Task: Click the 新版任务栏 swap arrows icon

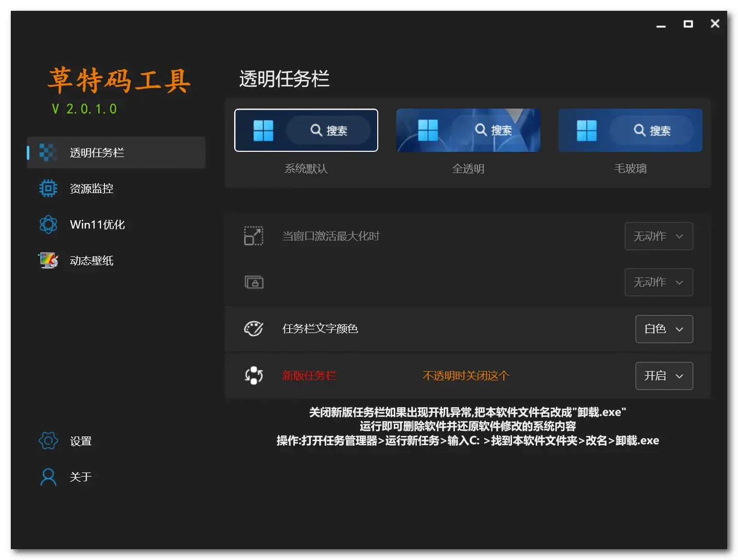Action: pyautogui.click(x=253, y=375)
